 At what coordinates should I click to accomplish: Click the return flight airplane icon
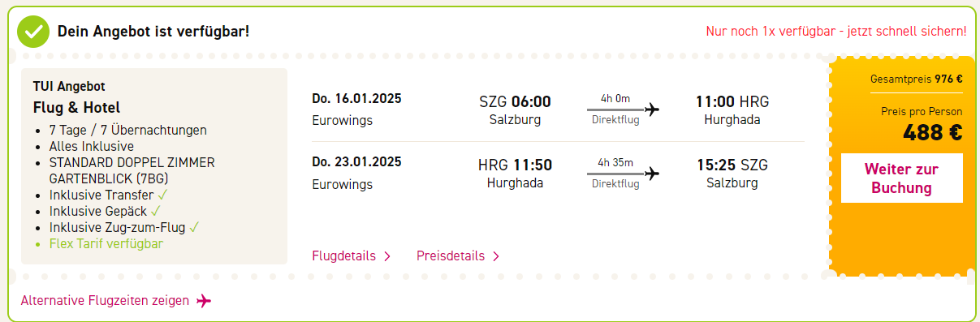click(651, 173)
